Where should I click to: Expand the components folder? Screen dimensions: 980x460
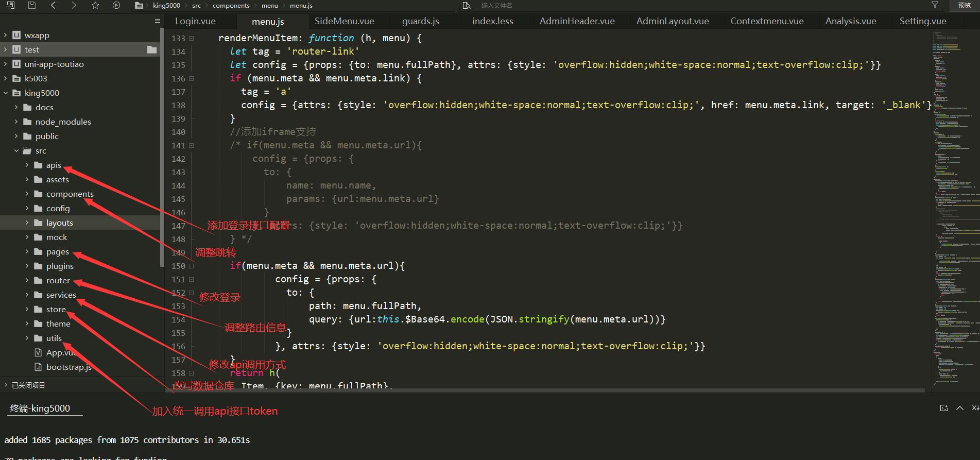(27, 194)
